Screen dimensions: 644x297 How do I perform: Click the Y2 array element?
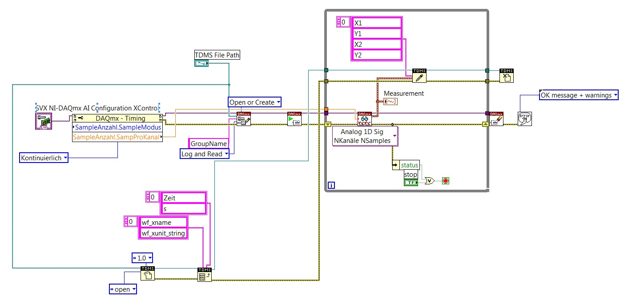[x=377, y=55]
